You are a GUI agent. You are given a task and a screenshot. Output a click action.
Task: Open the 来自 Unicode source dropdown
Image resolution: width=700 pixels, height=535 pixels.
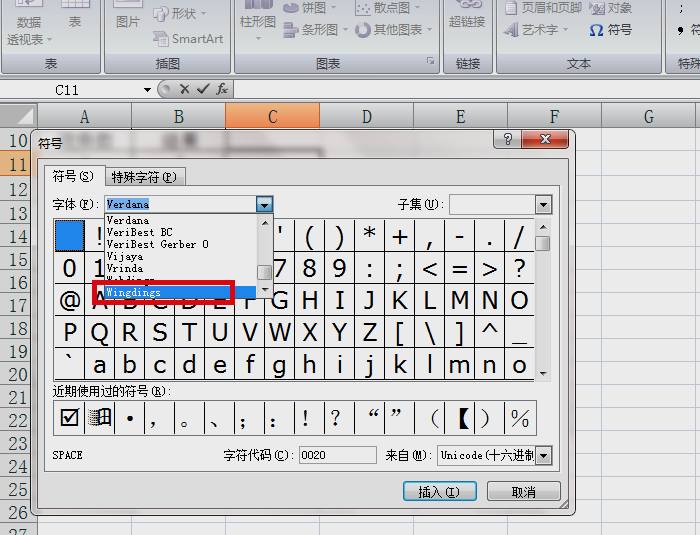click(544, 456)
